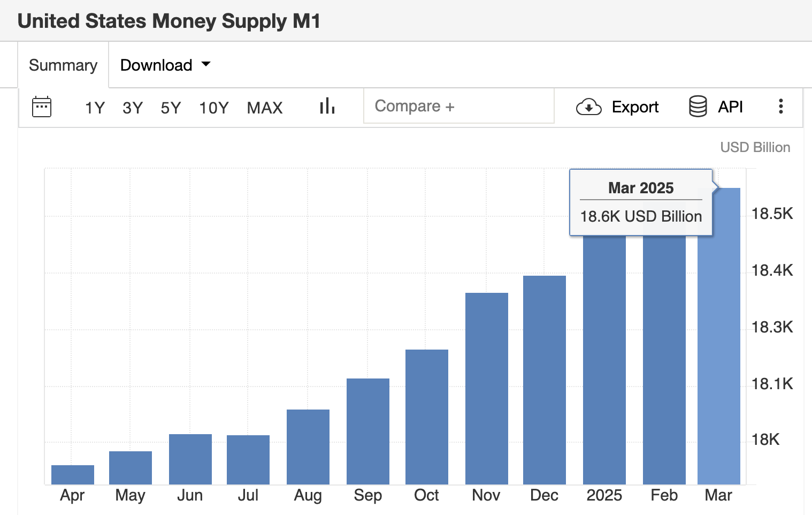Click the Export cloud download icon
Viewport: 812px width, 515px height.
pyautogui.click(x=588, y=107)
